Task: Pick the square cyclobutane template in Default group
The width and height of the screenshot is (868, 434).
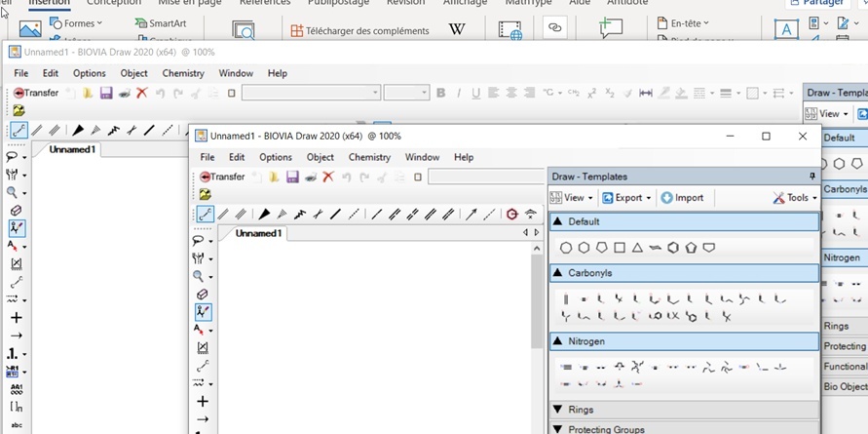Action: click(x=620, y=248)
